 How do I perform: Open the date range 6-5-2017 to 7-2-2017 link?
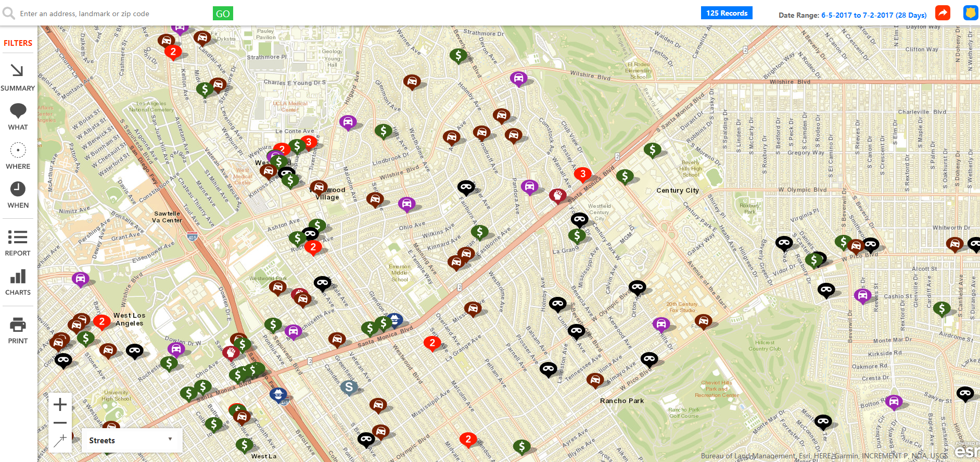[x=873, y=15]
